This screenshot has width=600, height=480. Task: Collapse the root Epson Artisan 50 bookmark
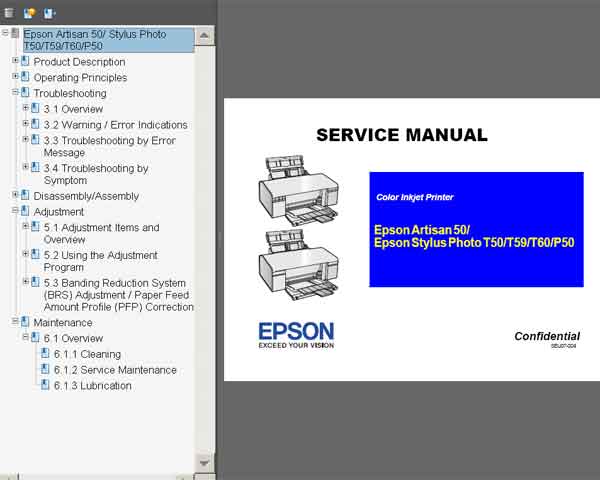(5, 33)
